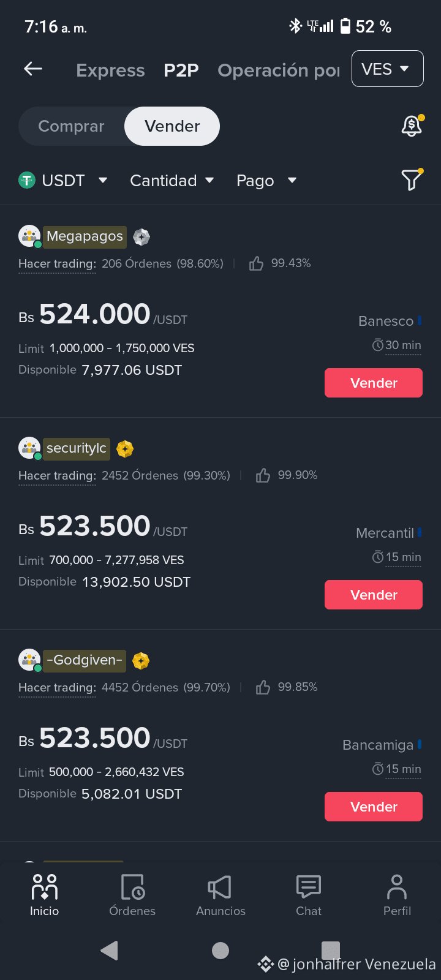Switch to the Express tab
Image resolution: width=441 pixels, height=980 pixels.
(x=110, y=70)
